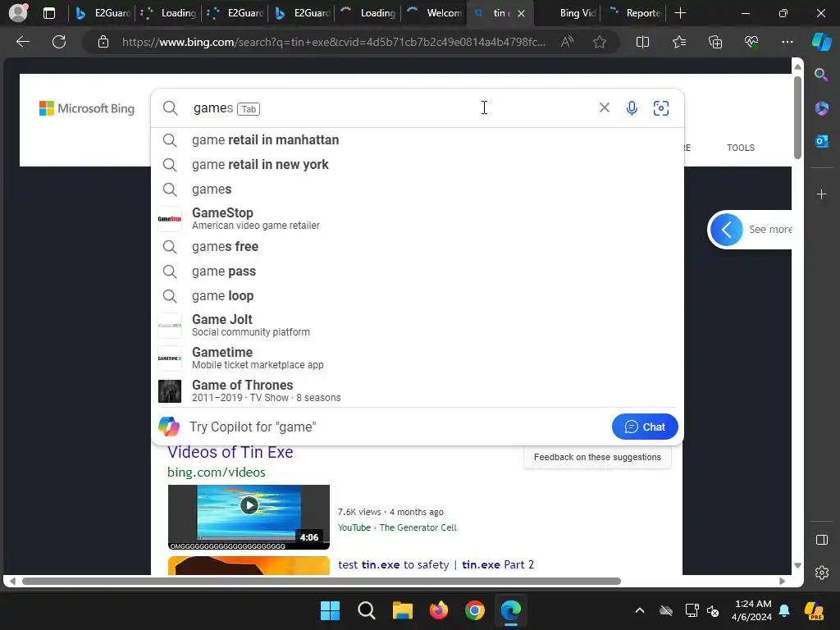Image resolution: width=840 pixels, height=630 pixels.
Task: Click Try Copilot for "game" text
Action: [253, 427]
